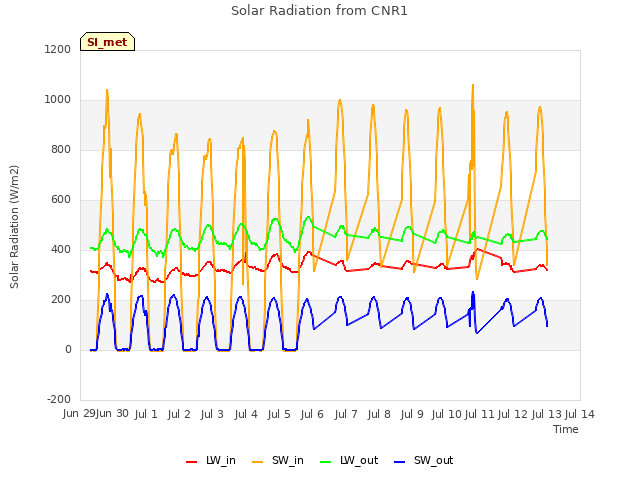Toggle the LW_out legend entry
The height and width of the screenshot is (480, 640).
349,460
